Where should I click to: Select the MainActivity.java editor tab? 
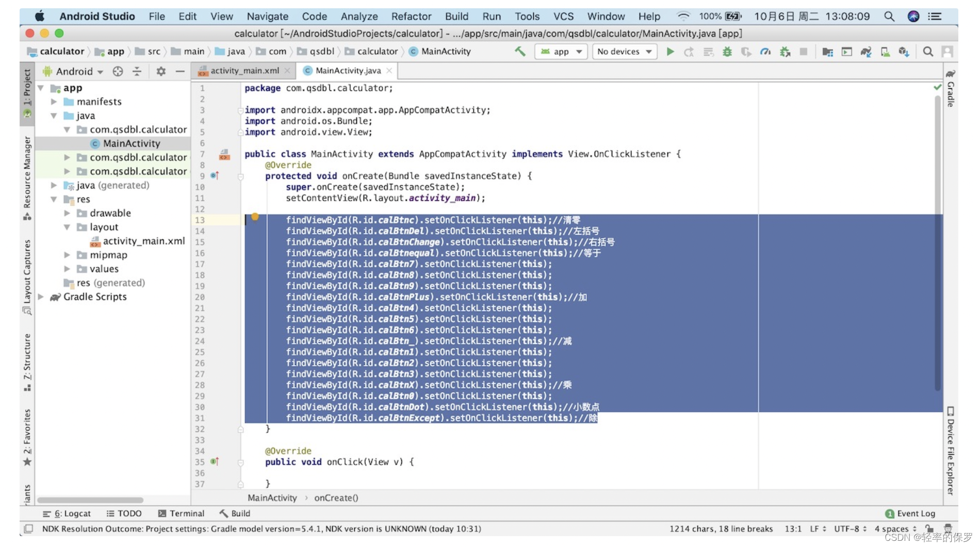click(348, 71)
